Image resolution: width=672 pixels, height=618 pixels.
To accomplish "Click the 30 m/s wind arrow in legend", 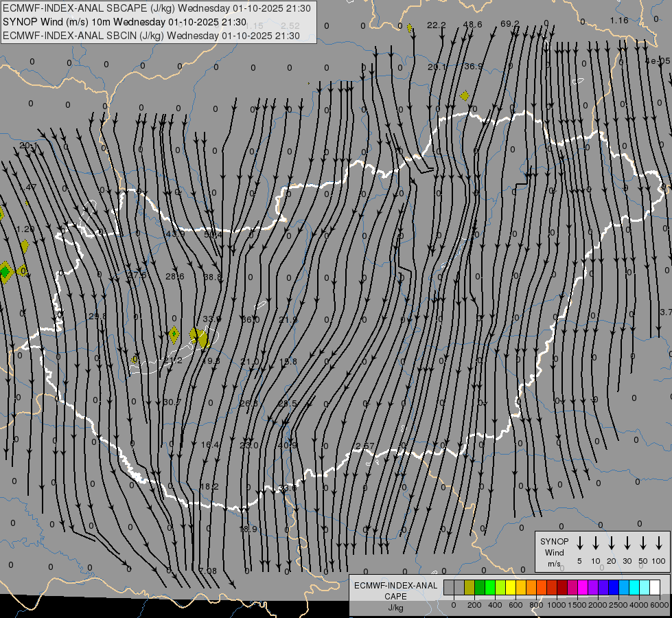I will coord(627,543).
